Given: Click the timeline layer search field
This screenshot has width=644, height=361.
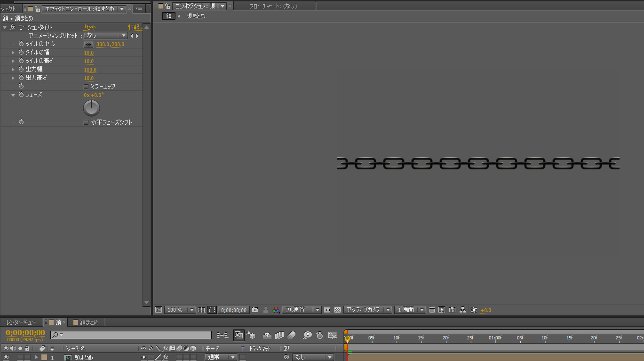Looking at the screenshot, I should (x=131, y=335).
